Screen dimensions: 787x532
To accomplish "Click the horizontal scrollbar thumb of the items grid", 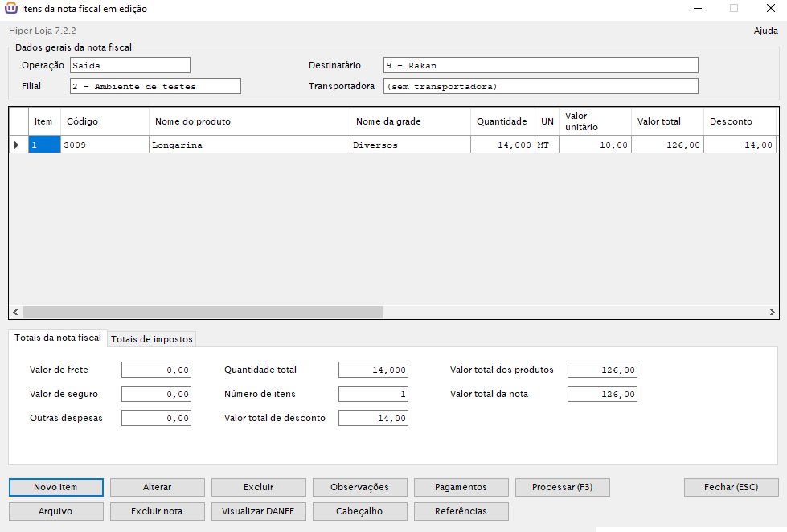I will pyautogui.click(x=203, y=312).
